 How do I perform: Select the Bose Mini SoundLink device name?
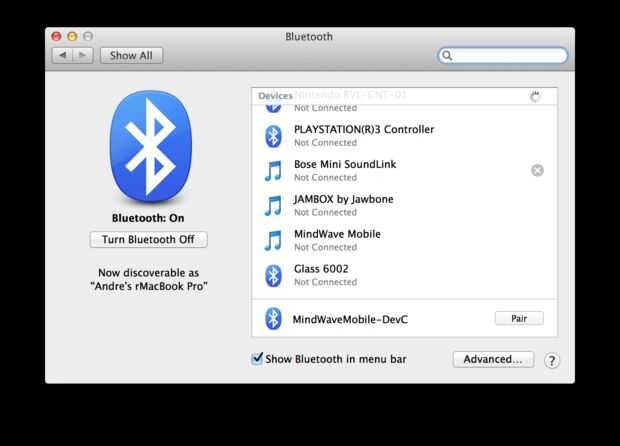345,164
